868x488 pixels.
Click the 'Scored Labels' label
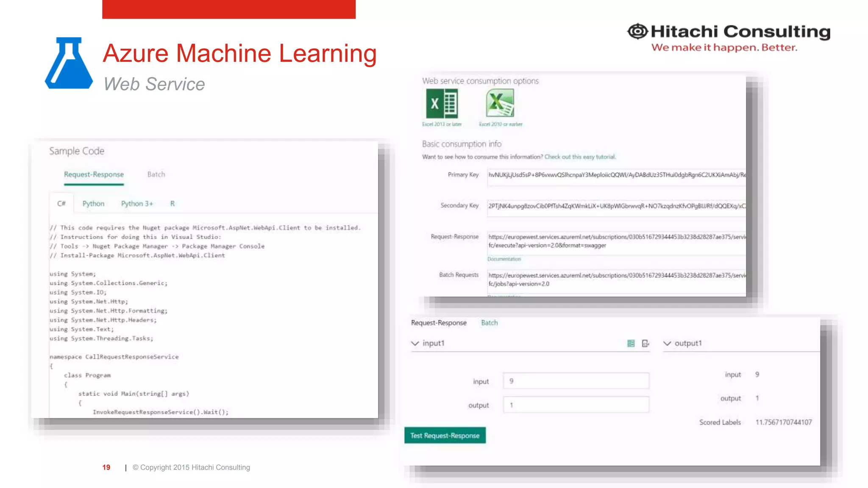720,422
